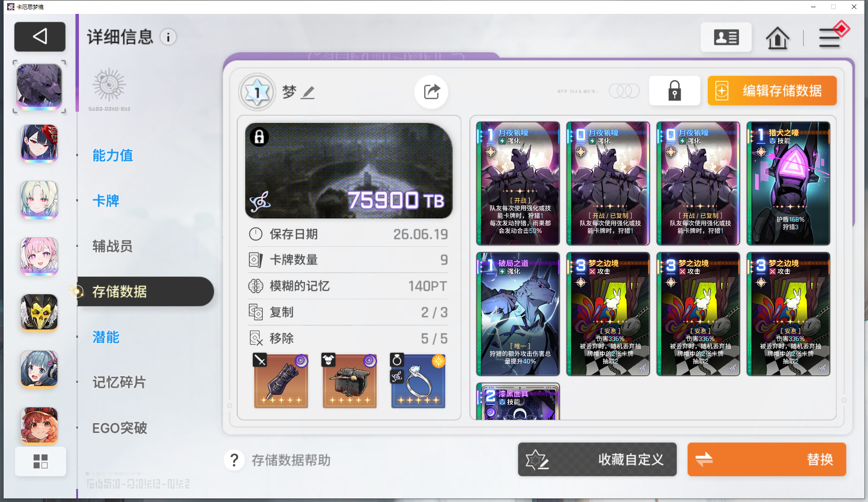Open the first 月夜狼嚎 card costing 1

point(518,183)
